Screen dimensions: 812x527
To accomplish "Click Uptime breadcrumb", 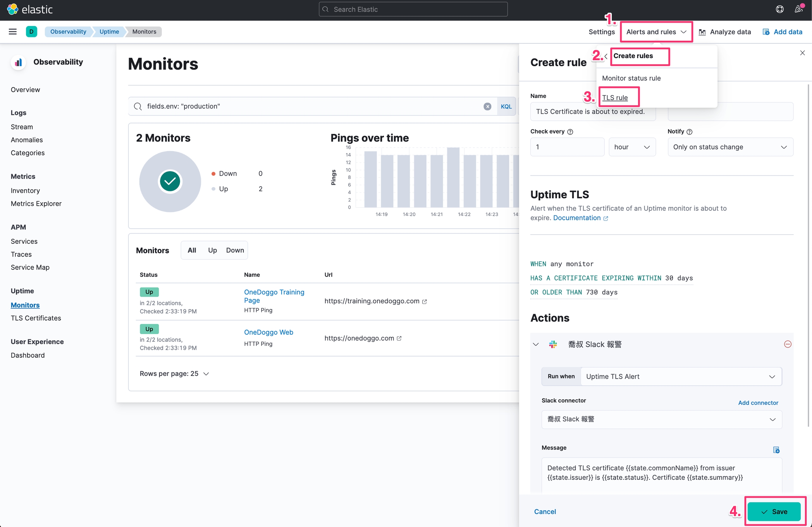I will tap(109, 32).
